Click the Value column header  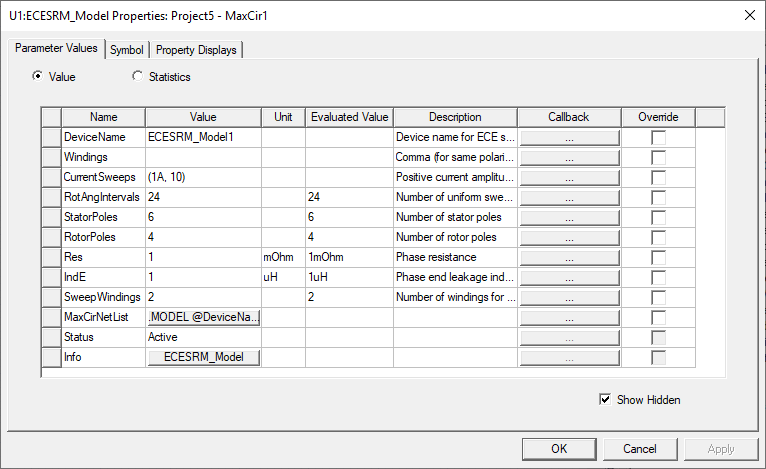[x=203, y=117]
